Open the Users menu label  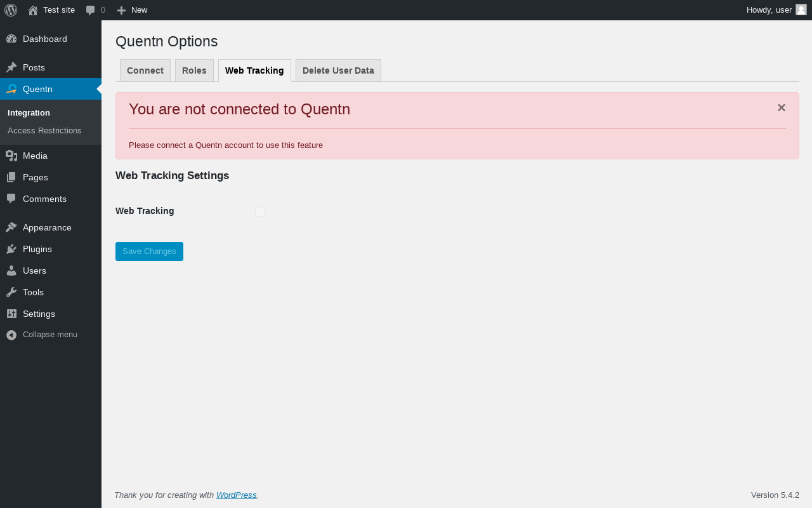click(34, 271)
